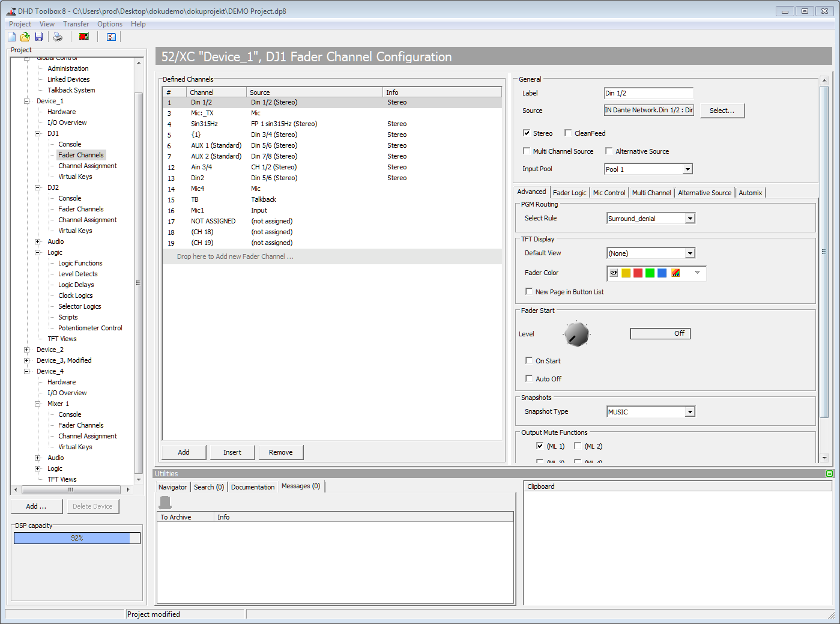Check the Auto Off option under Fader Start
The image size is (840, 624).
tap(529, 378)
